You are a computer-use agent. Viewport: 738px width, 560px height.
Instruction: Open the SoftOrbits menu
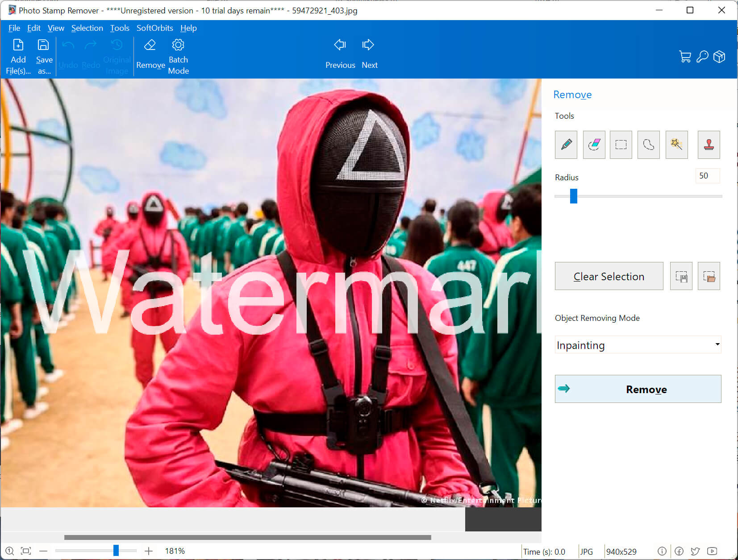155,28
